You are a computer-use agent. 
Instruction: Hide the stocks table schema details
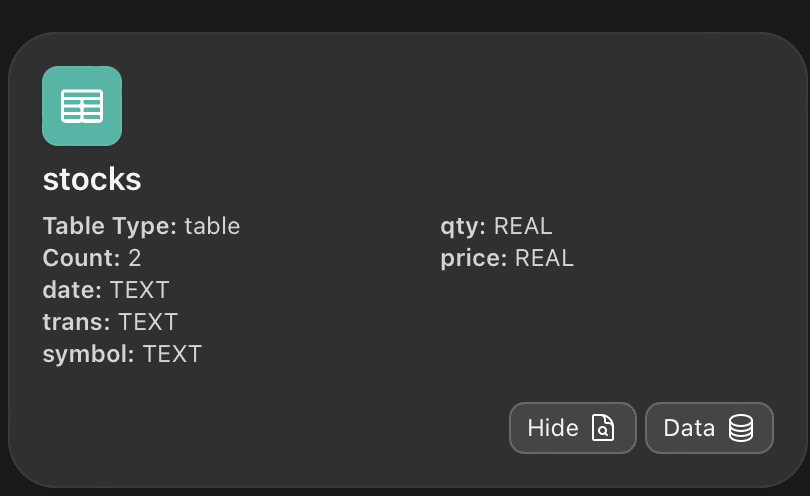click(x=572, y=428)
